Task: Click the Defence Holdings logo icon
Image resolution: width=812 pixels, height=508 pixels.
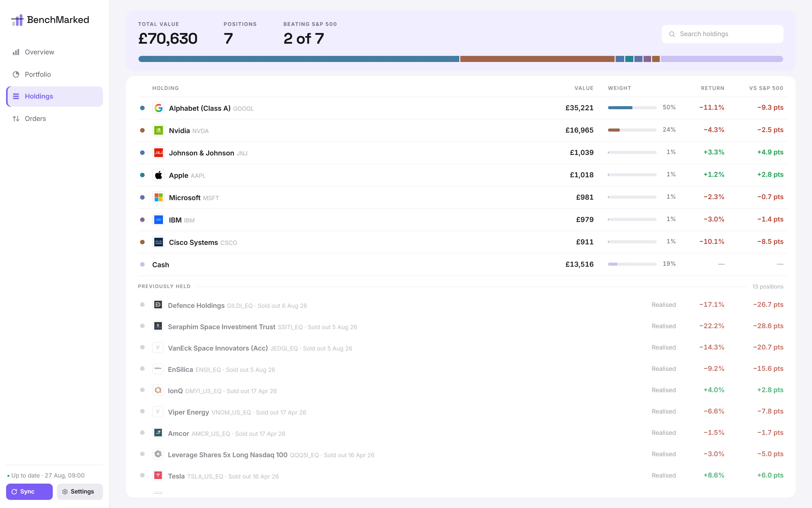Action: coord(158,305)
